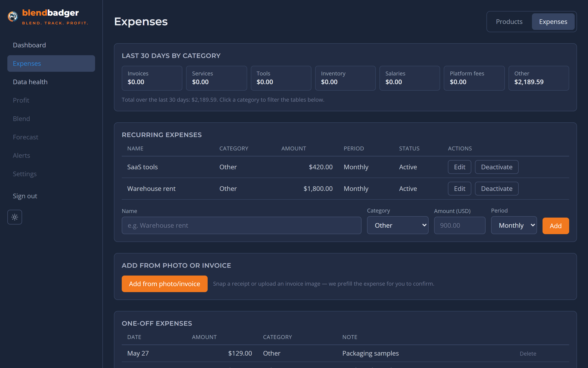Click the DATE column header
This screenshot has height=368, width=588.
pyautogui.click(x=134, y=337)
